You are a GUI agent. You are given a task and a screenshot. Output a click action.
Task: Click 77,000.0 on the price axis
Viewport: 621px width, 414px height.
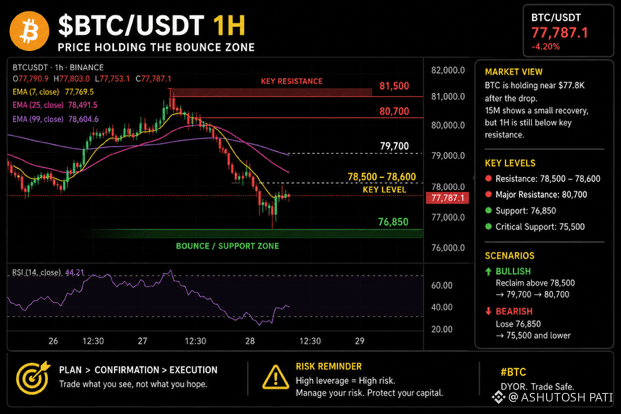(448, 217)
